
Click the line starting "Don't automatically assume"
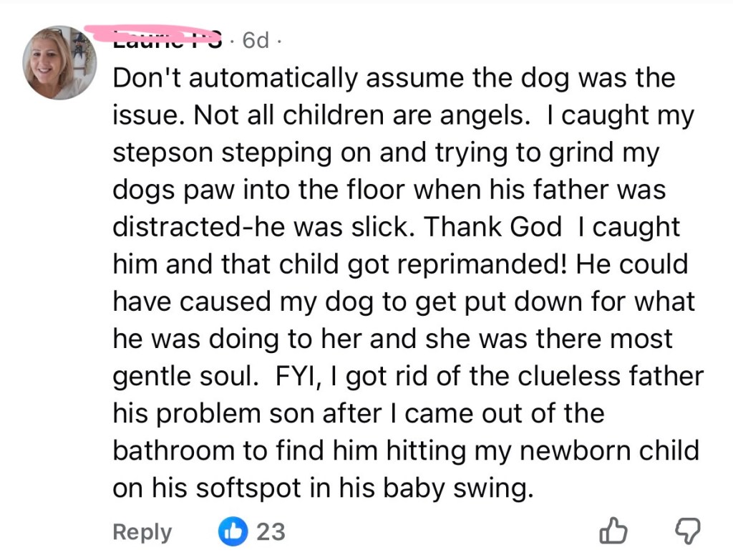coord(394,78)
